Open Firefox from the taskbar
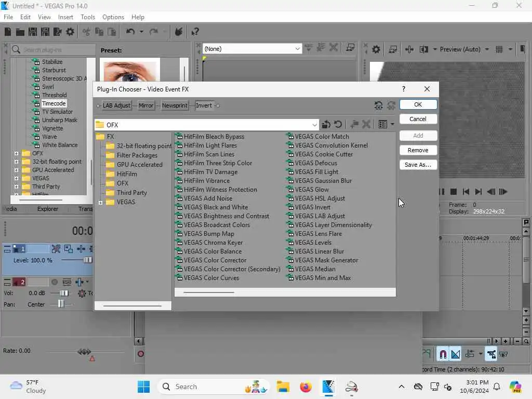Image resolution: width=532 pixels, height=399 pixels. pyautogui.click(x=305, y=387)
